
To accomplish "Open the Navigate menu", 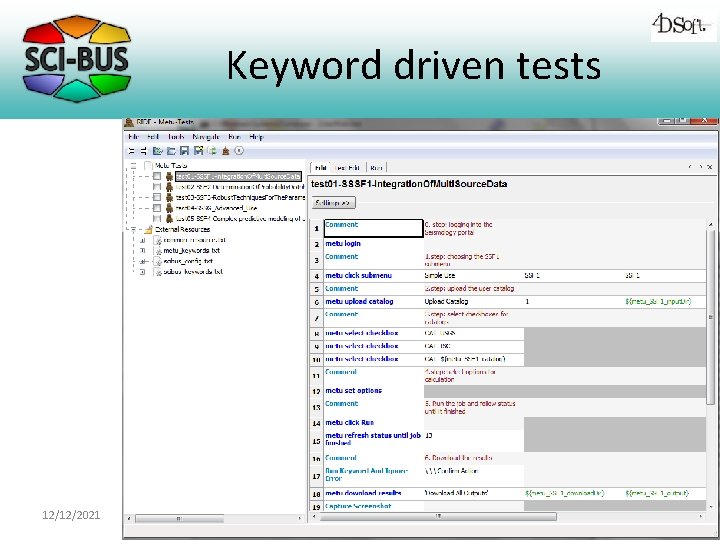I will pyautogui.click(x=206, y=137).
